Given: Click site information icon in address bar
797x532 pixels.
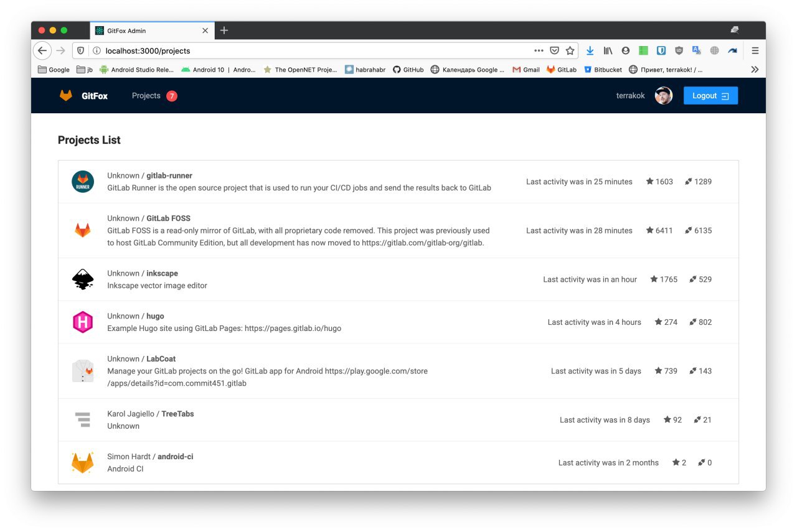Looking at the screenshot, I should [x=97, y=51].
